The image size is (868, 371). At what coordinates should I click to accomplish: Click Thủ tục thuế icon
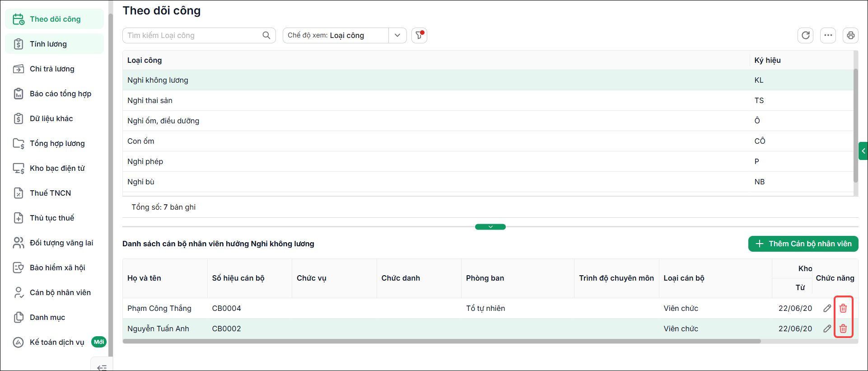click(x=19, y=218)
